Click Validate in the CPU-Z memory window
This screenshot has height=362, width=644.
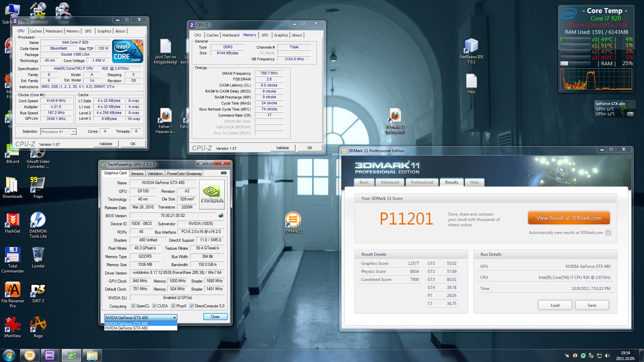point(282,148)
